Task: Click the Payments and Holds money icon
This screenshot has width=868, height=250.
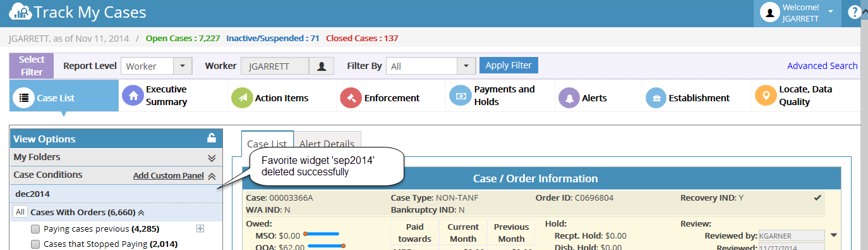Action: [x=460, y=96]
